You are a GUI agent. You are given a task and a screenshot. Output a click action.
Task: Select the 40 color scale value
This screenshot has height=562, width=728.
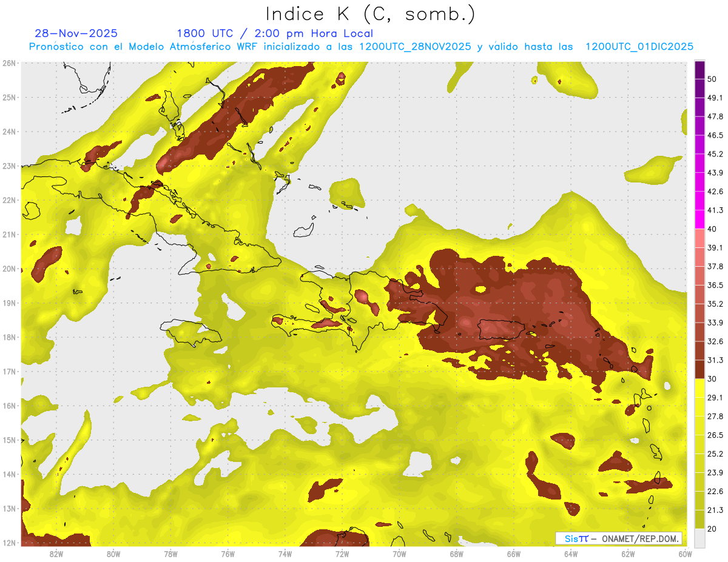712,229
